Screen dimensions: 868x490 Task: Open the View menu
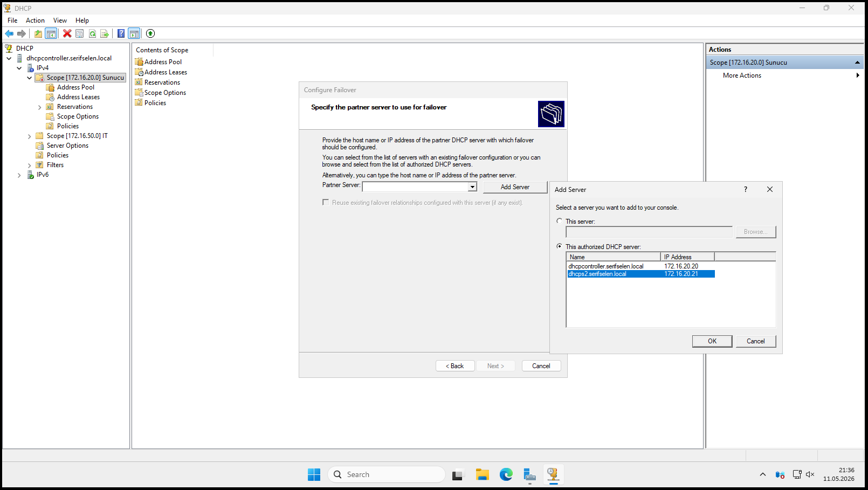pos(60,20)
